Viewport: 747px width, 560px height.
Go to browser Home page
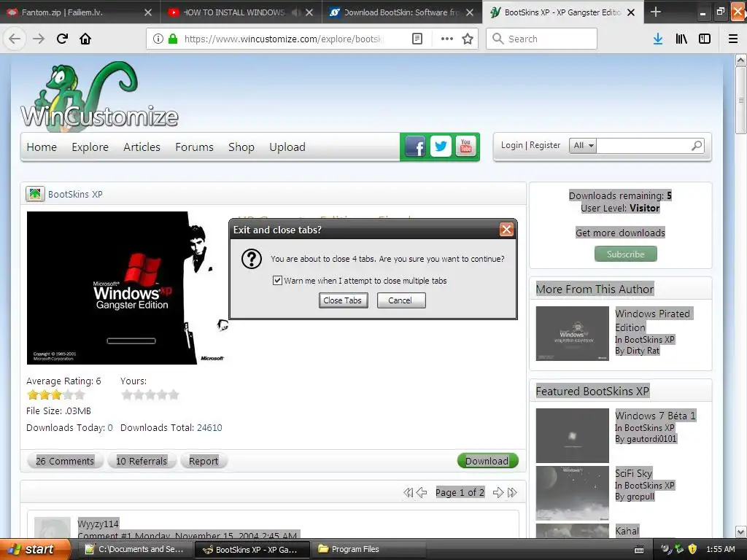click(x=85, y=39)
